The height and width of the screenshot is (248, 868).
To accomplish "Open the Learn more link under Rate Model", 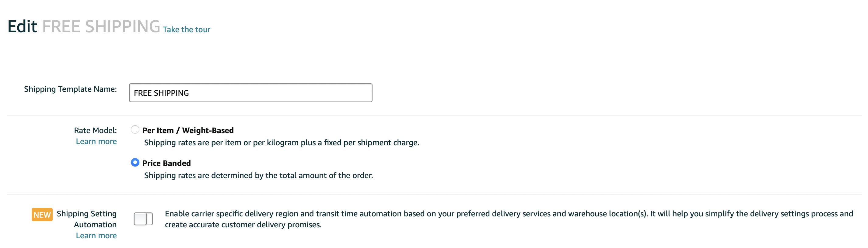I will [96, 141].
